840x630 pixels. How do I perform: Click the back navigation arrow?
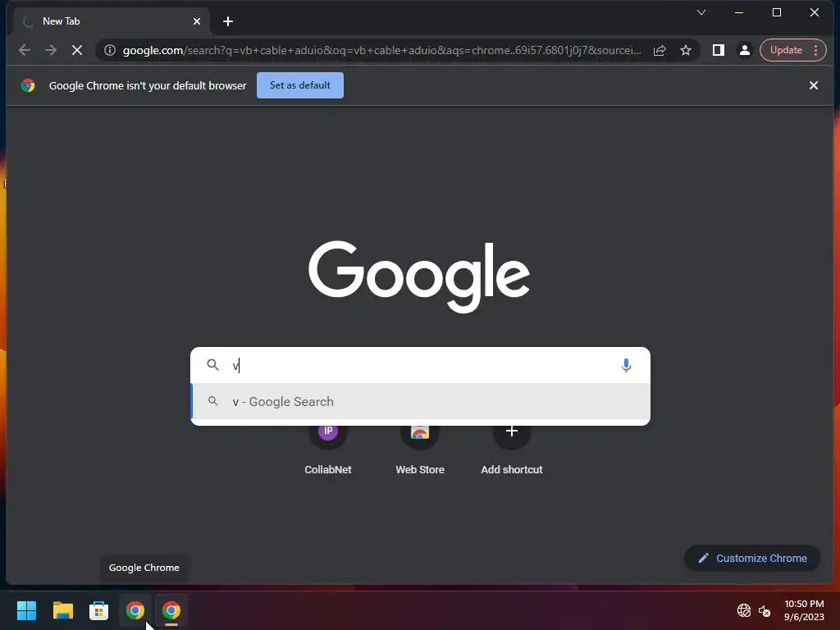pyautogui.click(x=24, y=50)
